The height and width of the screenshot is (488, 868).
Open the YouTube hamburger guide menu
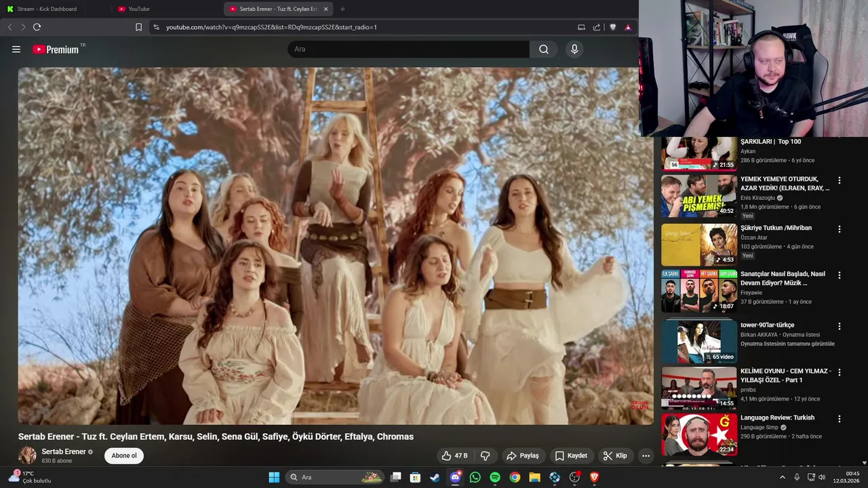click(16, 49)
